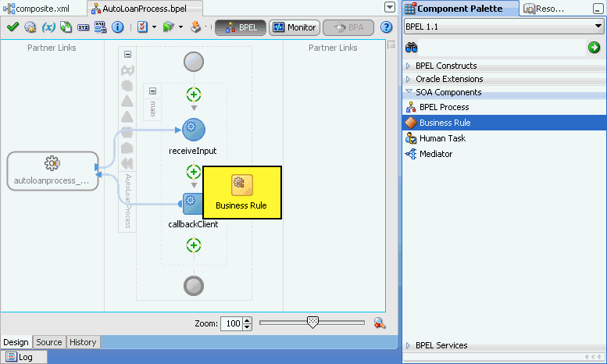The image size is (607, 364).
Task: Switch to the History tab
Action: tap(83, 342)
